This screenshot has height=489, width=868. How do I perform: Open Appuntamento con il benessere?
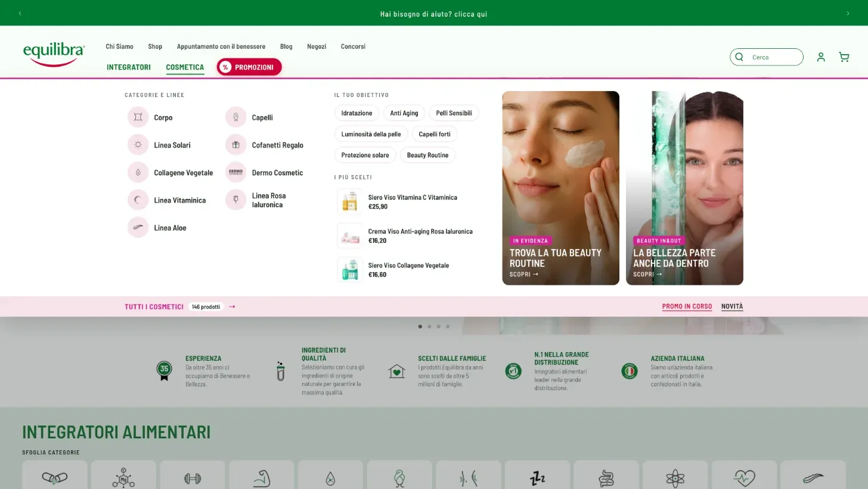(221, 46)
